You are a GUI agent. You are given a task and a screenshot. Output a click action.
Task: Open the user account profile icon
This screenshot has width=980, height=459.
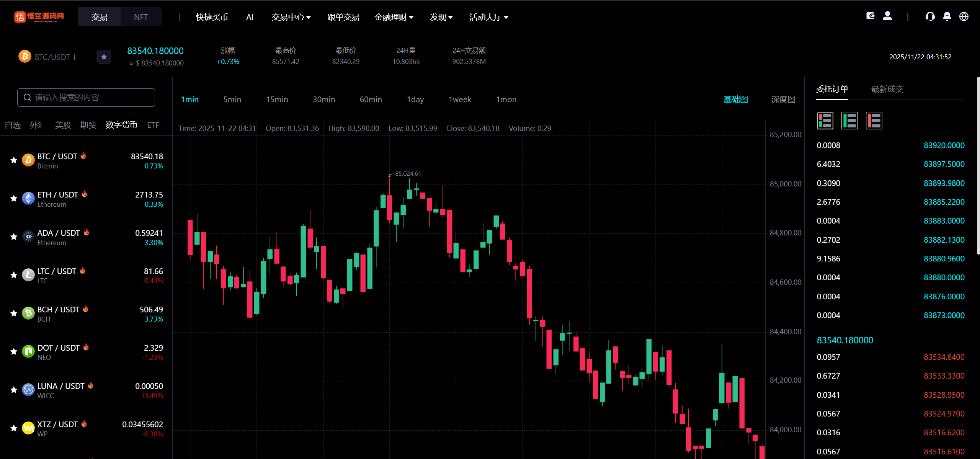887,16
